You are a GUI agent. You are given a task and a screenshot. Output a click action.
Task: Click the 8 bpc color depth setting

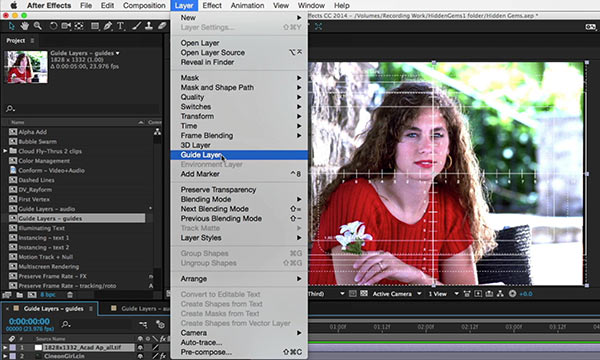coord(48,295)
